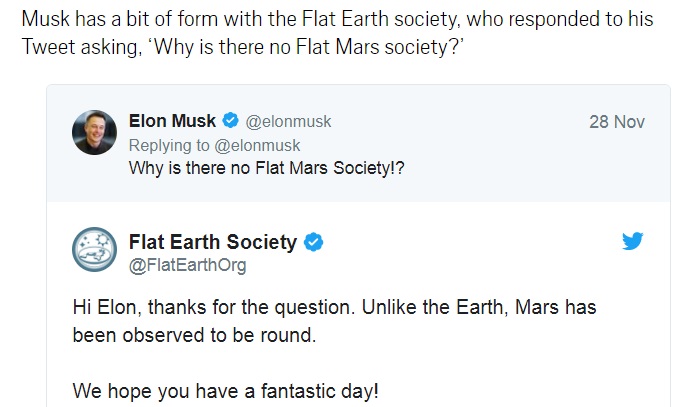Click the article line 'Tweet asking, Why is there'
Screen dimensions: 690x407
click(x=243, y=47)
